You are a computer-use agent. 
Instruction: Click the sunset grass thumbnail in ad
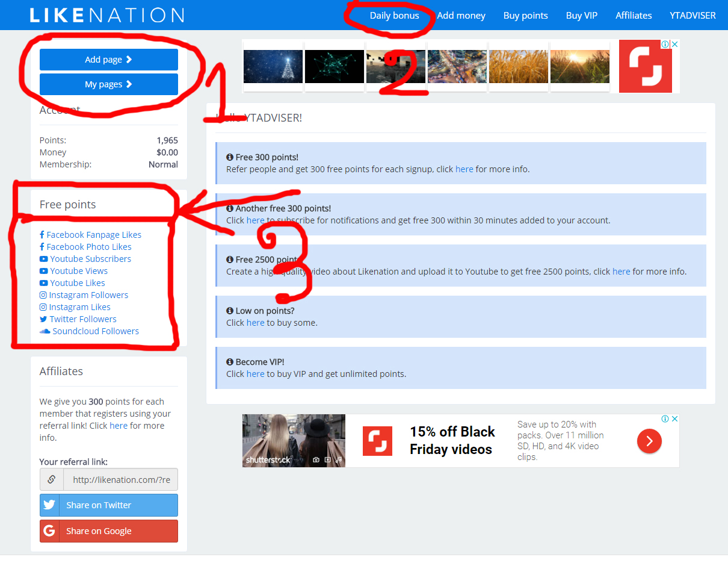click(580, 66)
